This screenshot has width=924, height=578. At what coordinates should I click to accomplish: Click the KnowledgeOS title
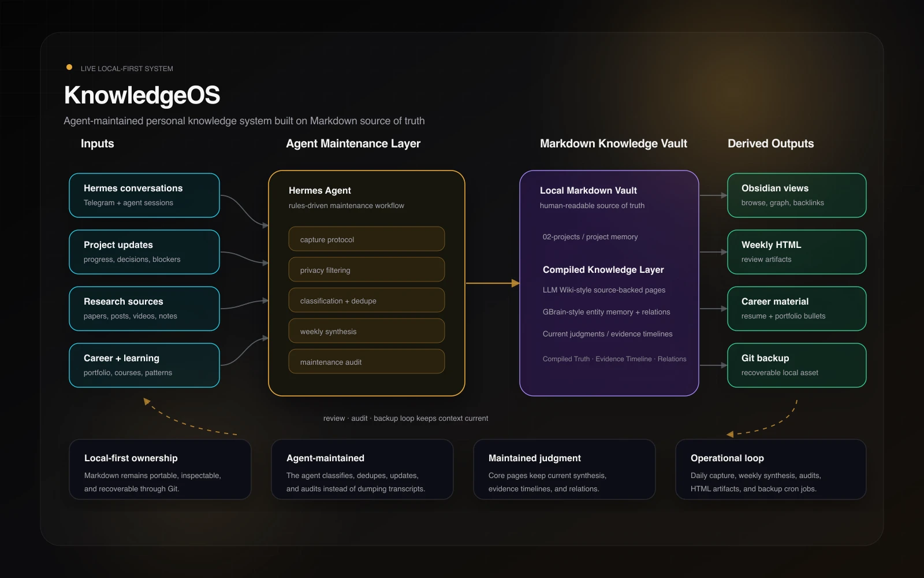pos(142,95)
